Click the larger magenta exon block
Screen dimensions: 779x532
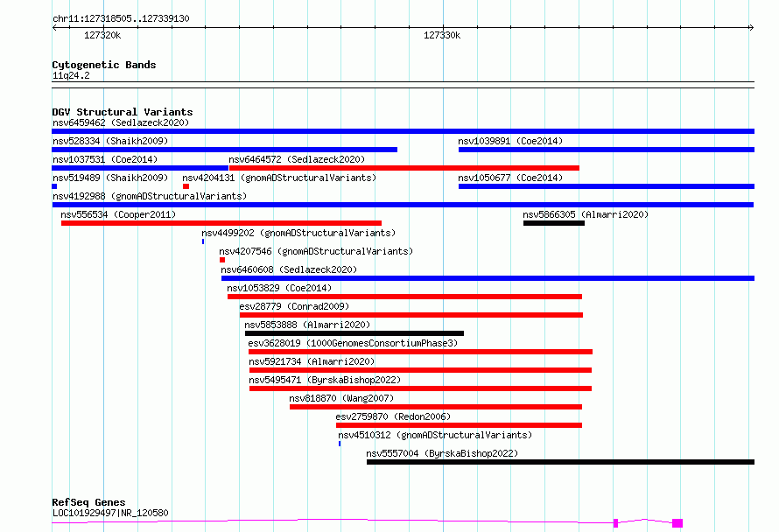(x=677, y=523)
